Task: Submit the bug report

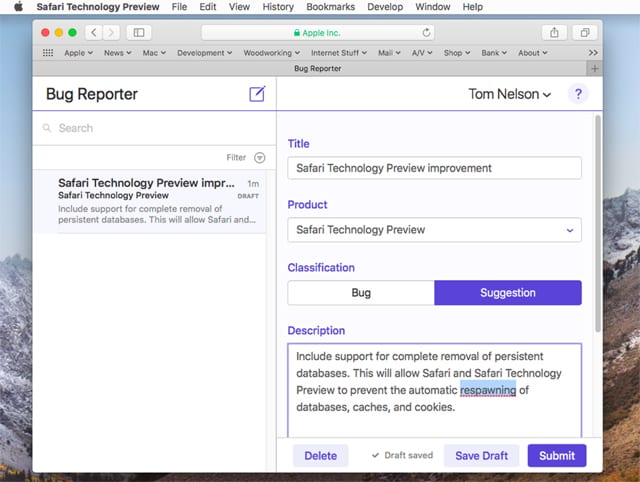Action: (557, 456)
